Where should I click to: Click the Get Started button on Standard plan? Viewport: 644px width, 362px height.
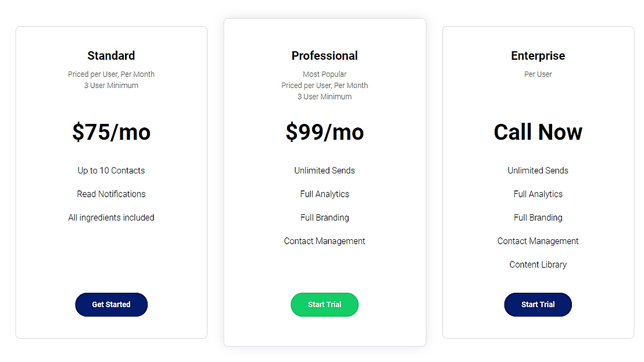111,304
